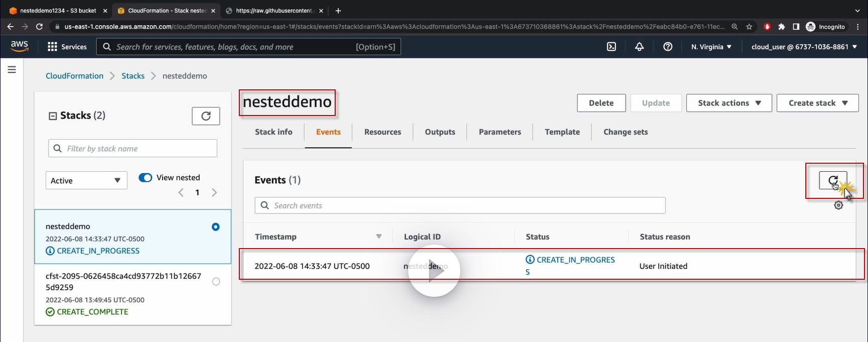
Task: Toggle the View nested switch
Action: pos(146,178)
